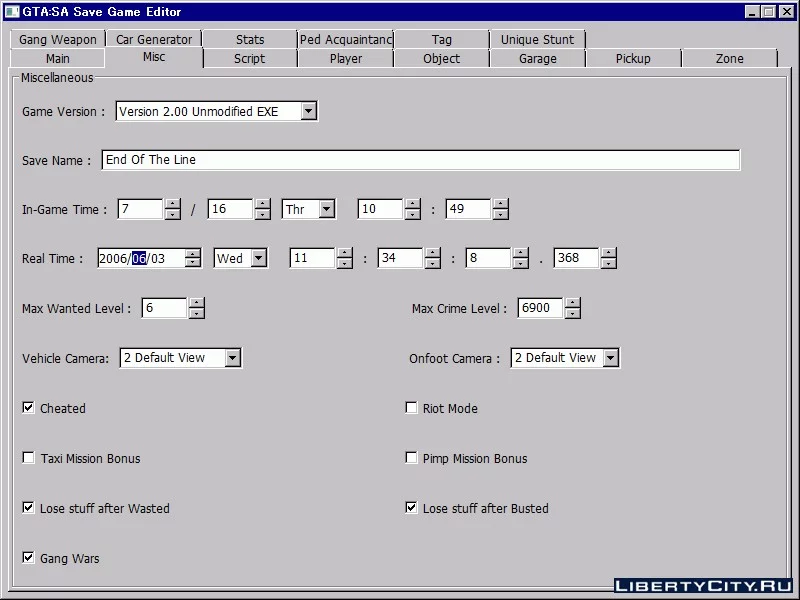Viewport: 800px width, 600px height.
Task: Click the Real Time seconds field showing 8
Action: click(488, 258)
